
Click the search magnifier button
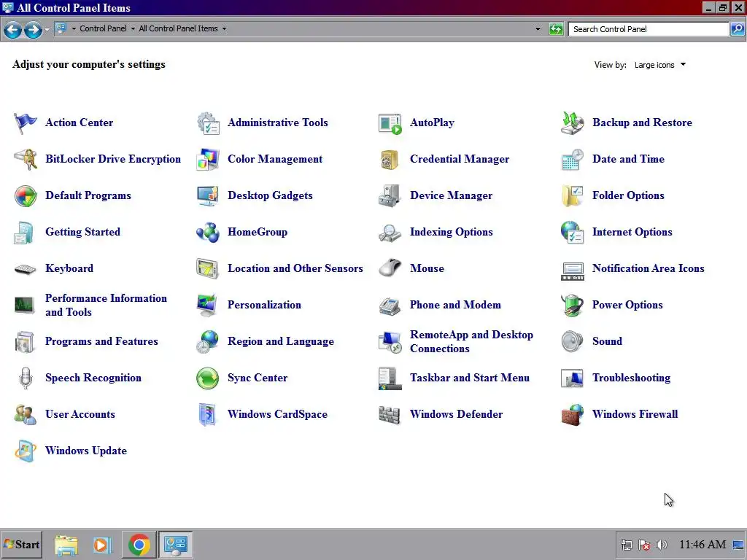pyautogui.click(x=737, y=29)
